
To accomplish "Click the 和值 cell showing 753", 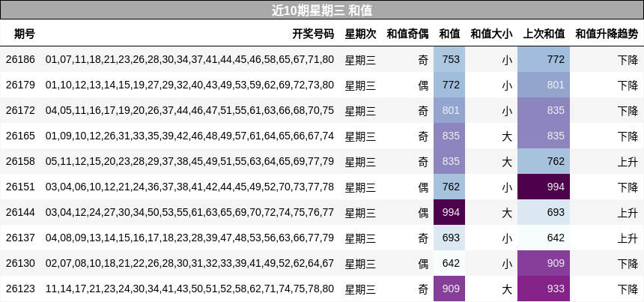I will 449,60.
